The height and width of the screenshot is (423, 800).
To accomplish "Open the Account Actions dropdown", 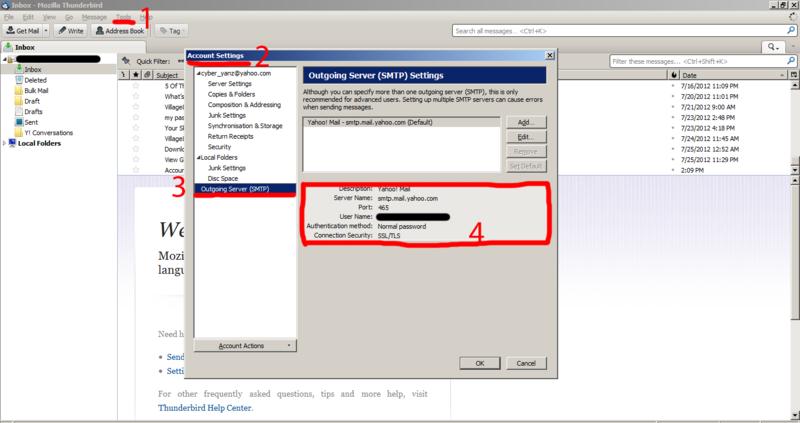I will point(245,346).
